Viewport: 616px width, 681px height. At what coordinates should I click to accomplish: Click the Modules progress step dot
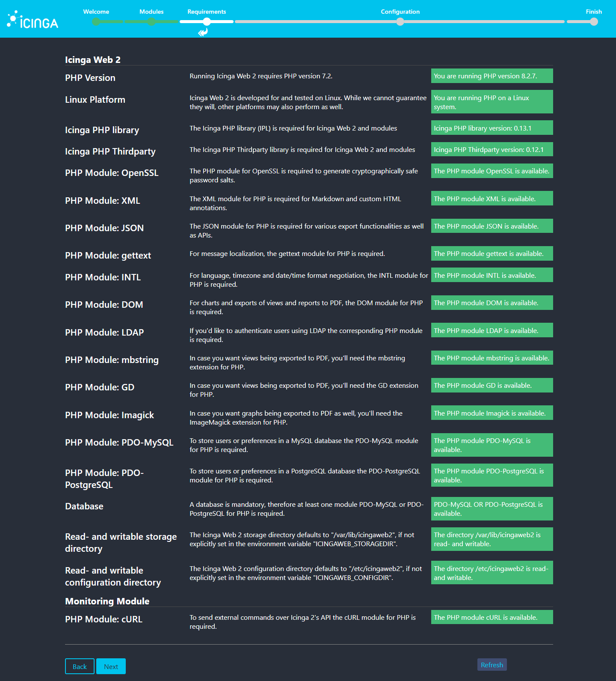click(151, 21)
